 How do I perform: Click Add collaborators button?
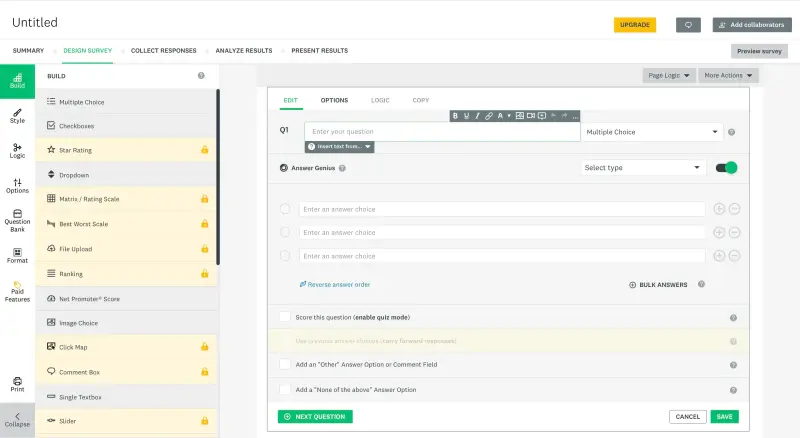752,25
